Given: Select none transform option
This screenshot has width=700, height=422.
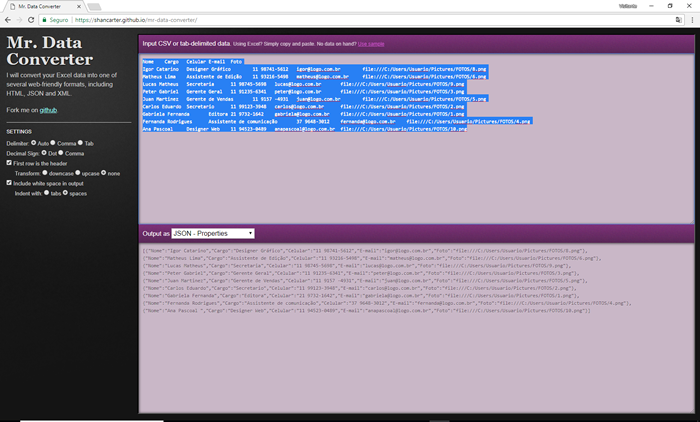Looking at the screenshot, I should (x=104, y=173).
